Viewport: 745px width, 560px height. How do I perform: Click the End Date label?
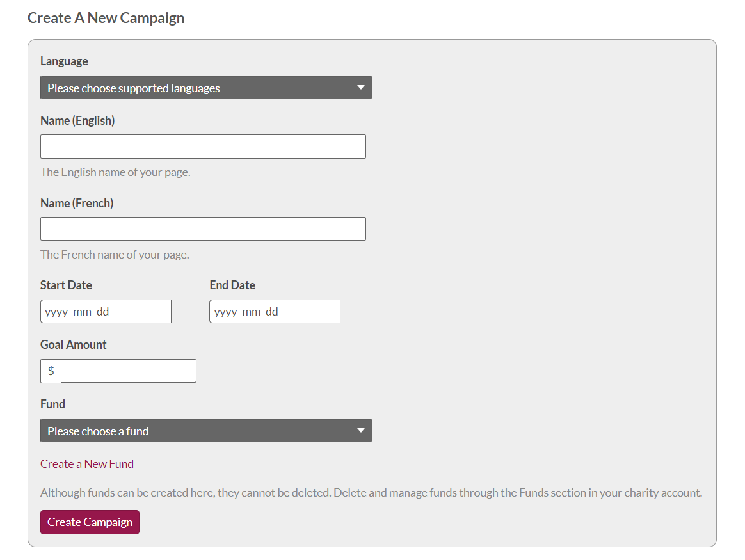[x=232, y=285]
